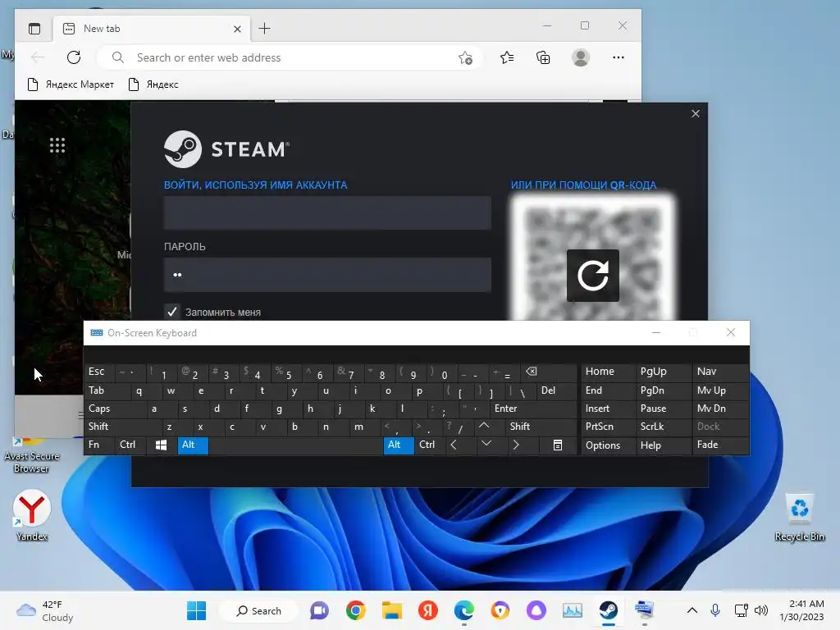This screenshot has width=840, height=630.
Task: Open the weather widget showing 42°F Cloudy
Action: coord(44,610)
